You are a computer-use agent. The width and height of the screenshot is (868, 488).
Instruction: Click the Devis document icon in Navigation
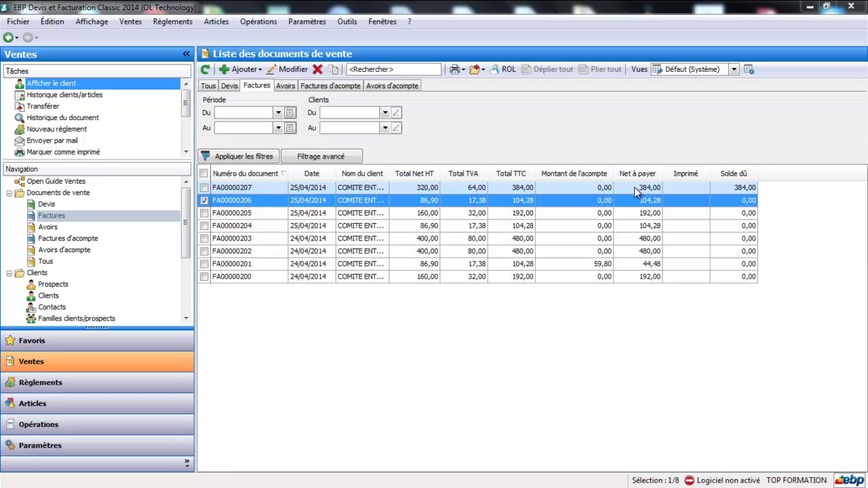pos(31,204)
